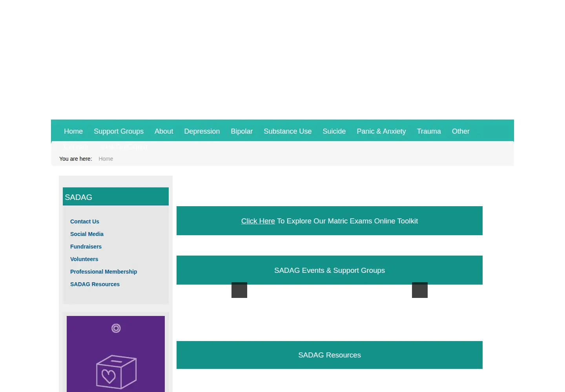Image resolution: width=565 pixels, height=392 pixels.
Task: Follow the Click Here Matric toolkit link
Action: coord(258,221)
